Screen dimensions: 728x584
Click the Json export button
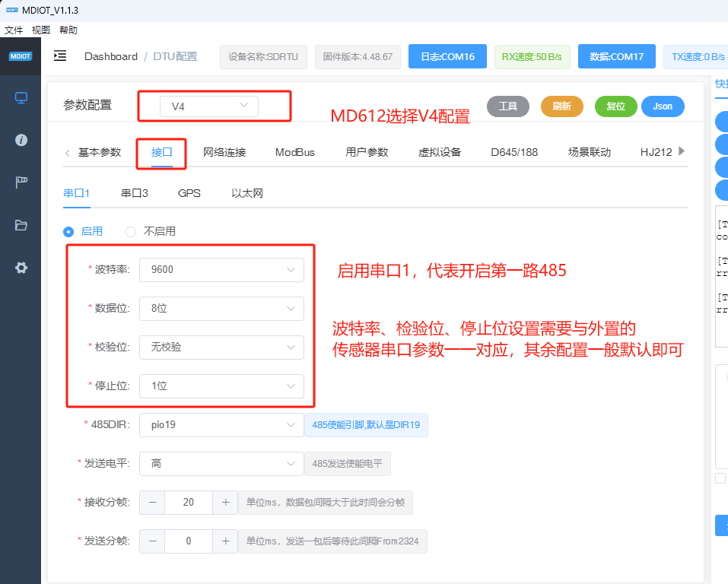click(663, 106)
